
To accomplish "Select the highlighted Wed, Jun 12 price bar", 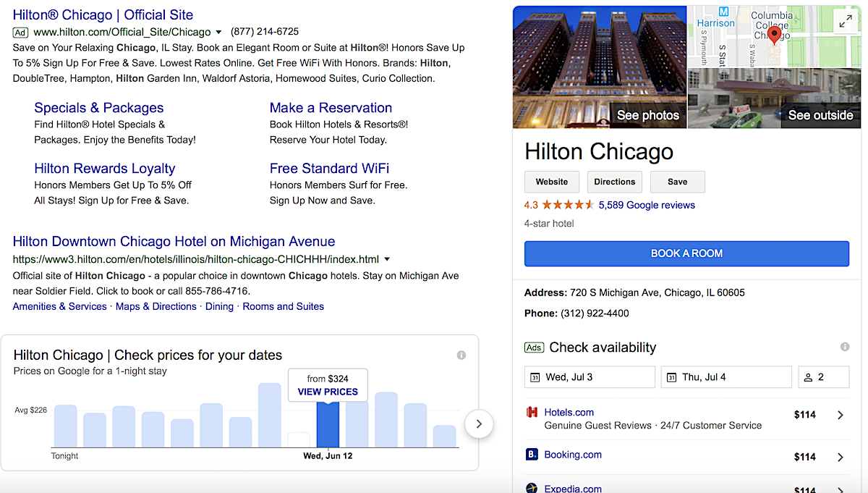I will [328, 424].
